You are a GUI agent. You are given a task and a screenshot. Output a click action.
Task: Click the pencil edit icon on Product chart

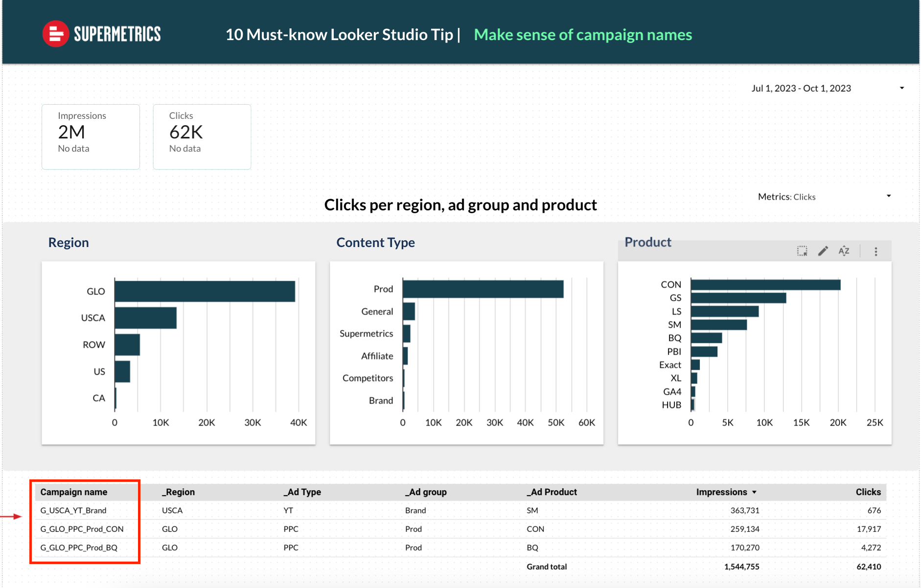point(823,251)
